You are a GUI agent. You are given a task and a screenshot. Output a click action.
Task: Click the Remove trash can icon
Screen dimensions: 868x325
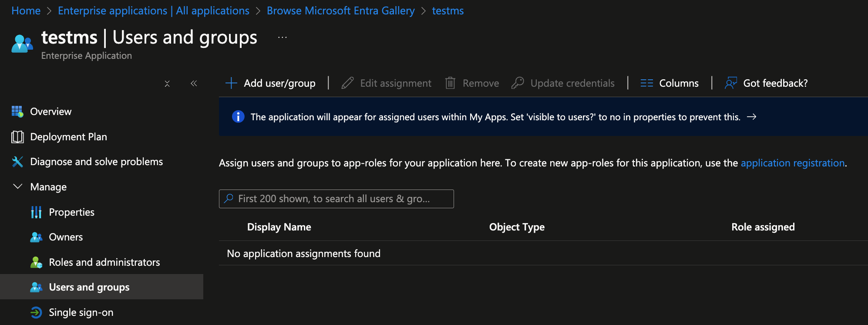tap(450, 83)
